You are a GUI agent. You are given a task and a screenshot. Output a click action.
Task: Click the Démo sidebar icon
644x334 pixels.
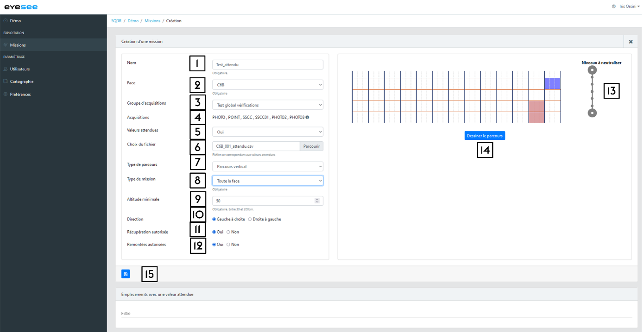click(x=6, y=21)
